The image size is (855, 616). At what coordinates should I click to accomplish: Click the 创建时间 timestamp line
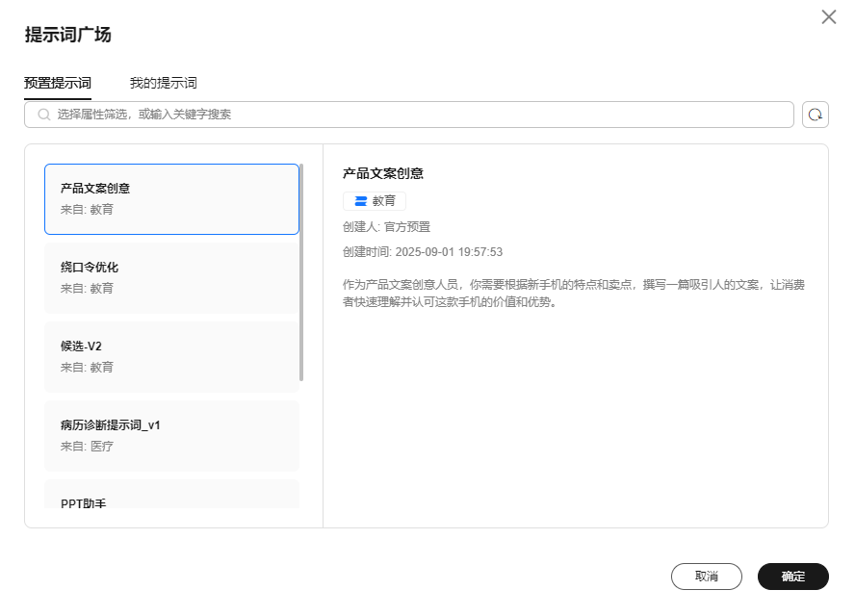point(423,252)
